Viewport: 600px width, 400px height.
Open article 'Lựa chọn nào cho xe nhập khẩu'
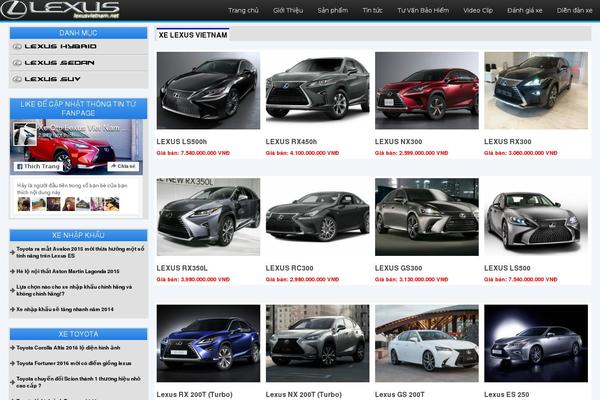pos(74,290)
